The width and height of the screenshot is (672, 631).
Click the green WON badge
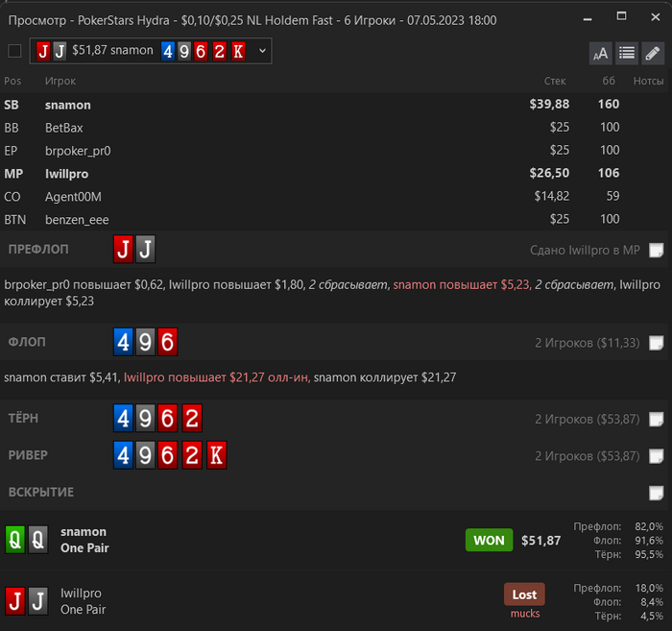[489, 540]
